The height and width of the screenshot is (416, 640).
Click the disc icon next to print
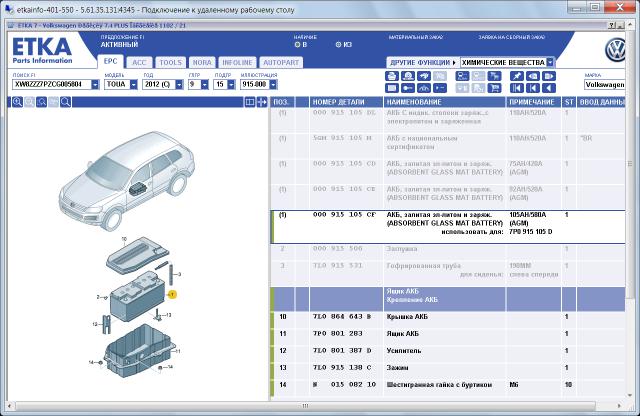pos(408,76)
